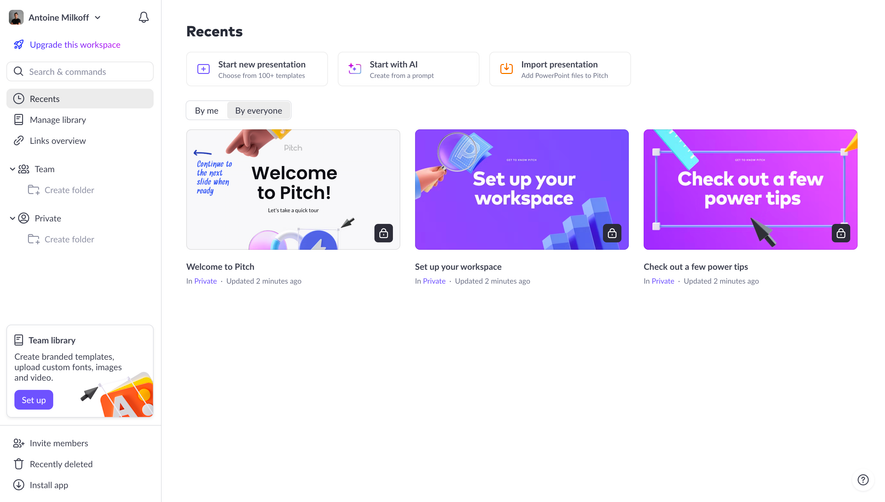
Task: Click the Team library card title
Action: click(x=52, y=341)
